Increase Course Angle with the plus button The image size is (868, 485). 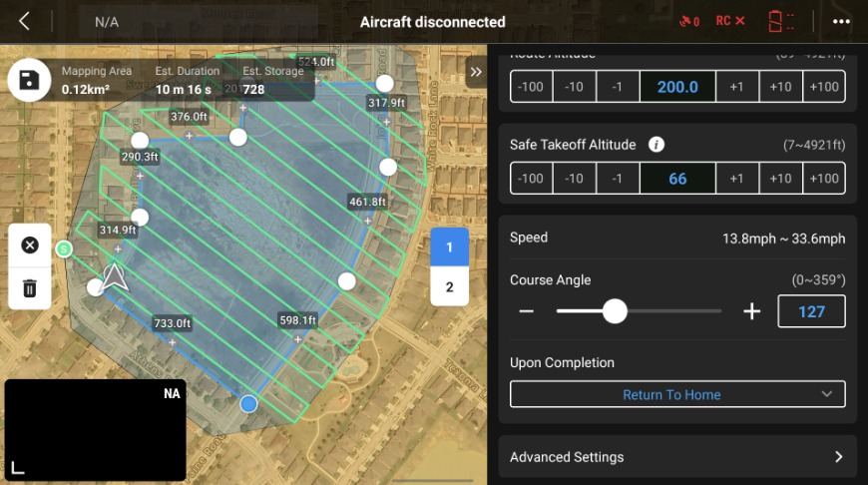click(751, 311)
